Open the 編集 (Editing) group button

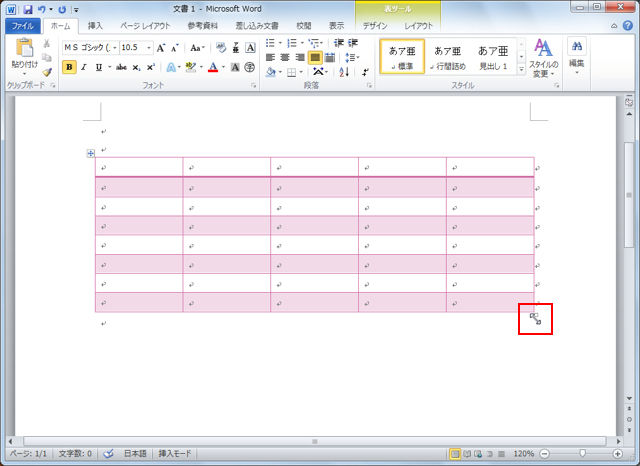pos(577,56)
